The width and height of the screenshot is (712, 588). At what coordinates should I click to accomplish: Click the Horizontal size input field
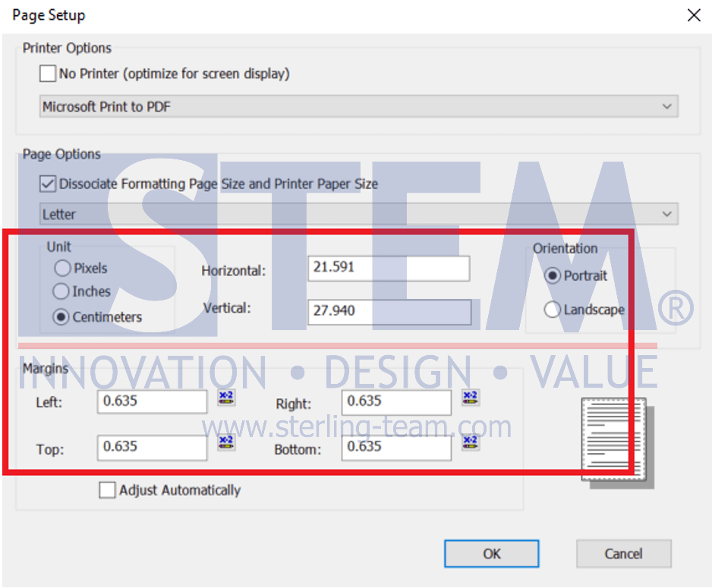pos(389,268)
